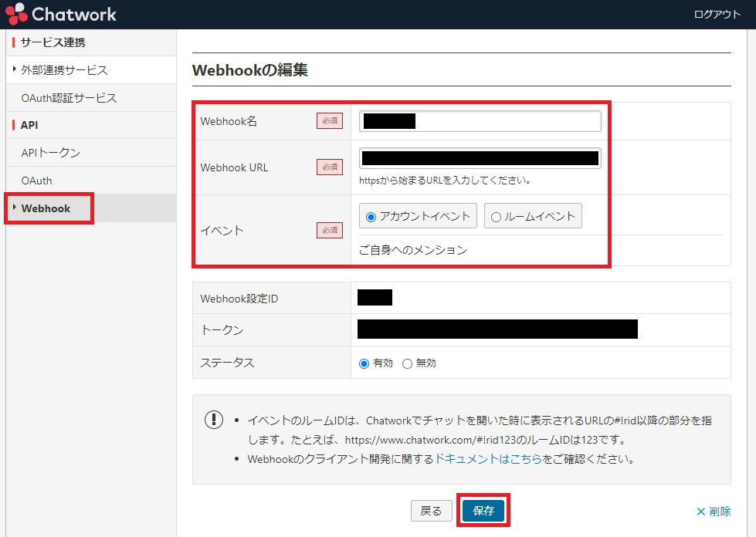Set ステータス to 無効

408,363
